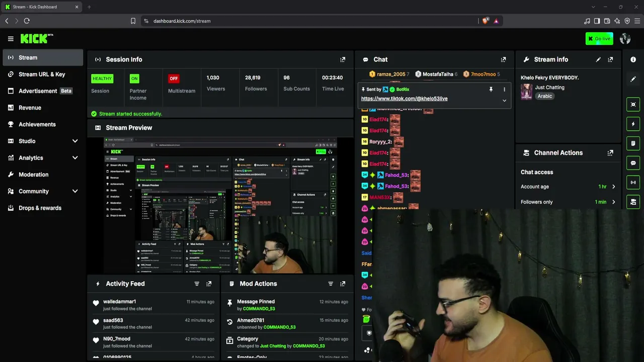Open the pinned TikTok link
The image size is (644, 362).
pyautogui.click(x=404, y=99)
